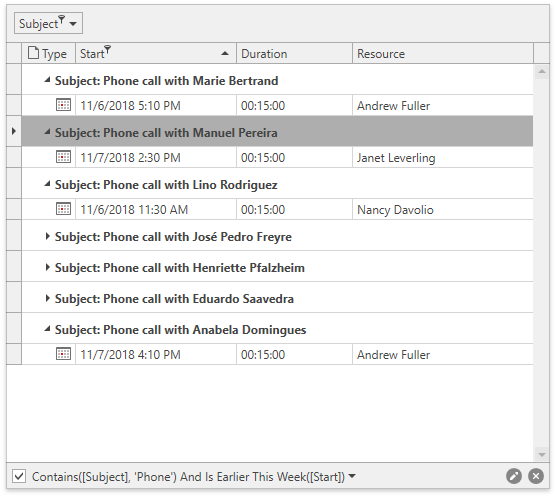Collapse the Marie Bertrand group
Screen dimensions: 556x497
pyautogui.click(x=47, y=80)
